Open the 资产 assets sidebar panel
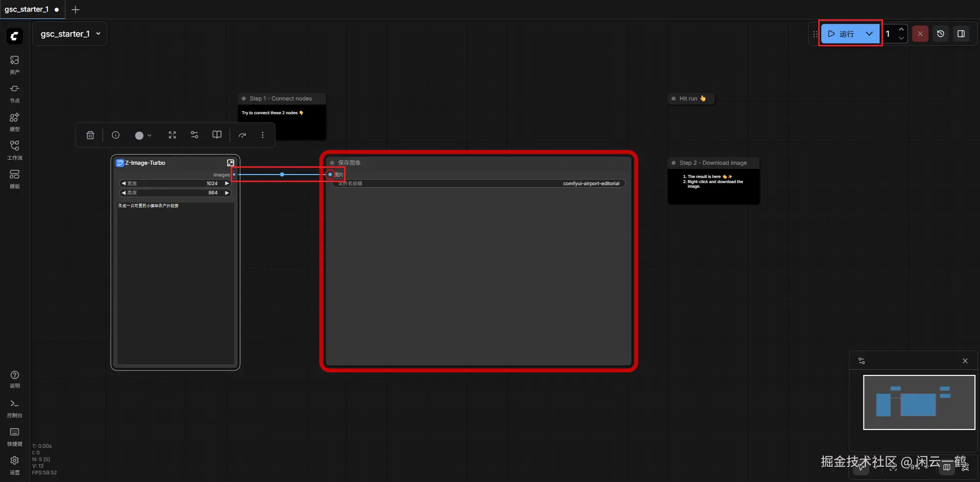The image size is (980, 482). tap(14, 65)
